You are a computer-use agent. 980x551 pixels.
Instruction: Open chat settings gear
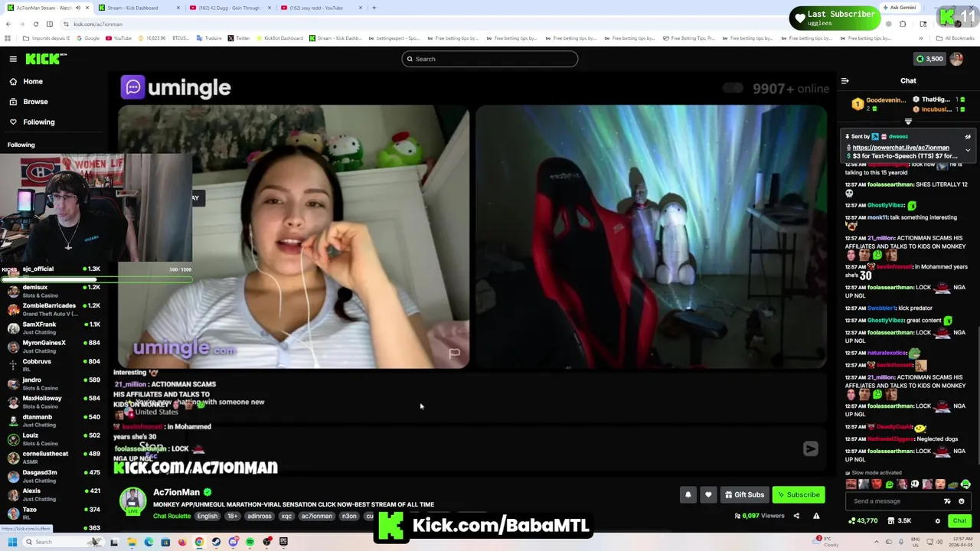(x=937, y=521)
